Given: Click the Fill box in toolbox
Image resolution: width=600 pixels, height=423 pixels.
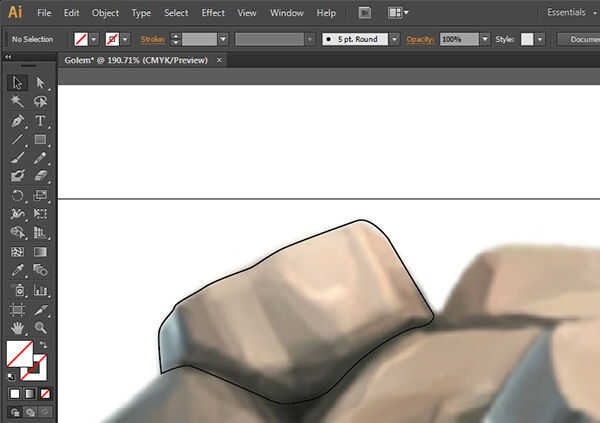Looking at the screenshot, I should [x=20, y=354].
